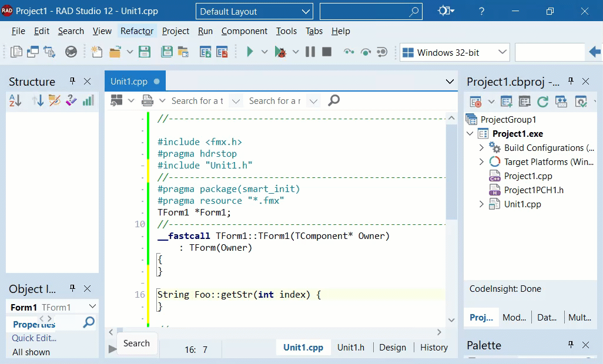Click the green Run Without Debugging arrow
The image size is (603, 364).
point(250,52)
